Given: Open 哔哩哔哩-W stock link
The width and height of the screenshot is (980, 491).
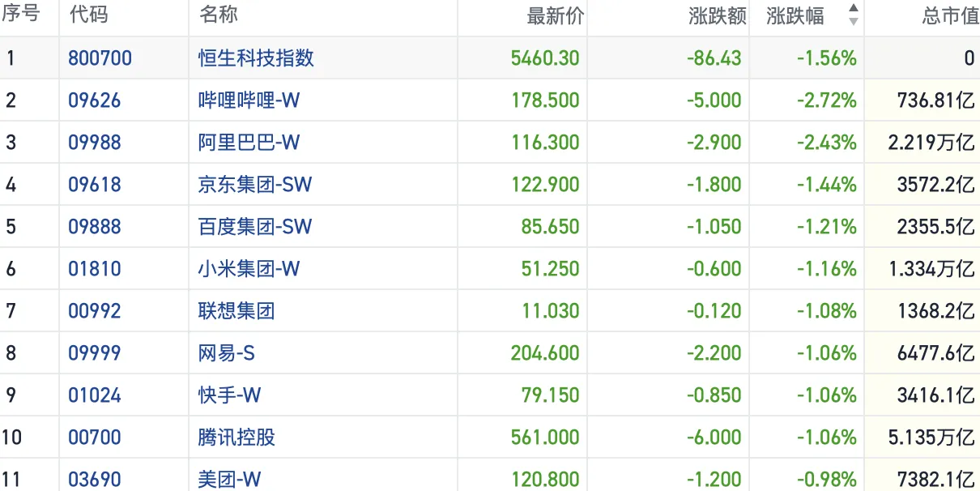Looking at the screenshot, I should click(x=249, y=100).
